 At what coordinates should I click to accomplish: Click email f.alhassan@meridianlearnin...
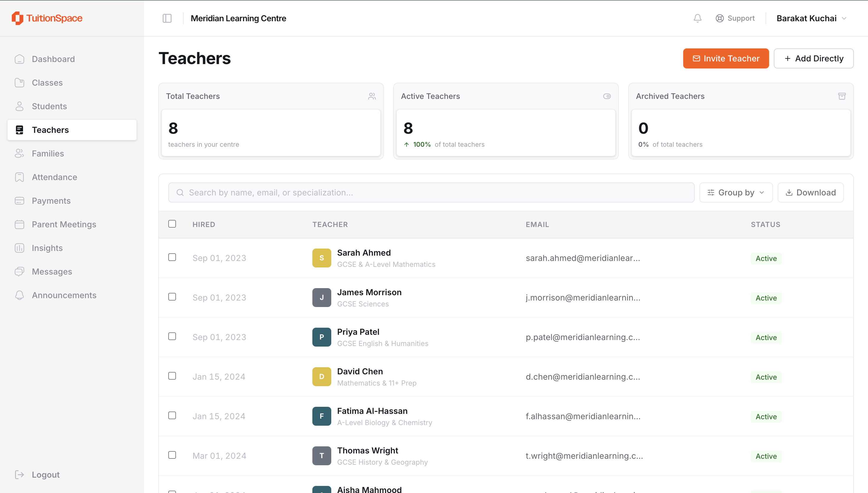click(x=583, y=416)
